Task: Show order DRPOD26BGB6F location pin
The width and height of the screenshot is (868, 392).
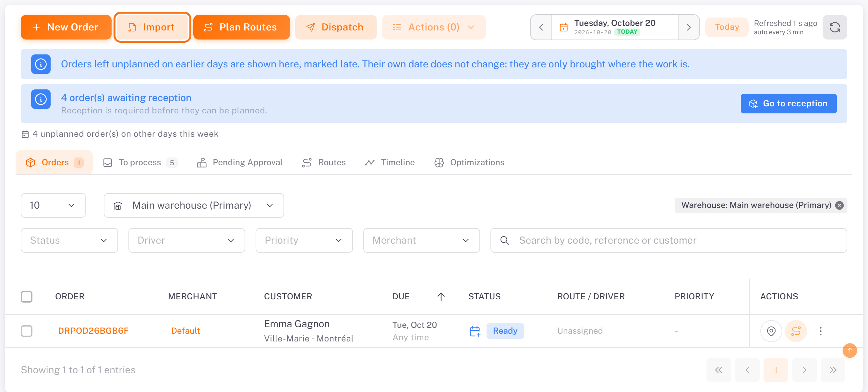Action: coord(771,331)
